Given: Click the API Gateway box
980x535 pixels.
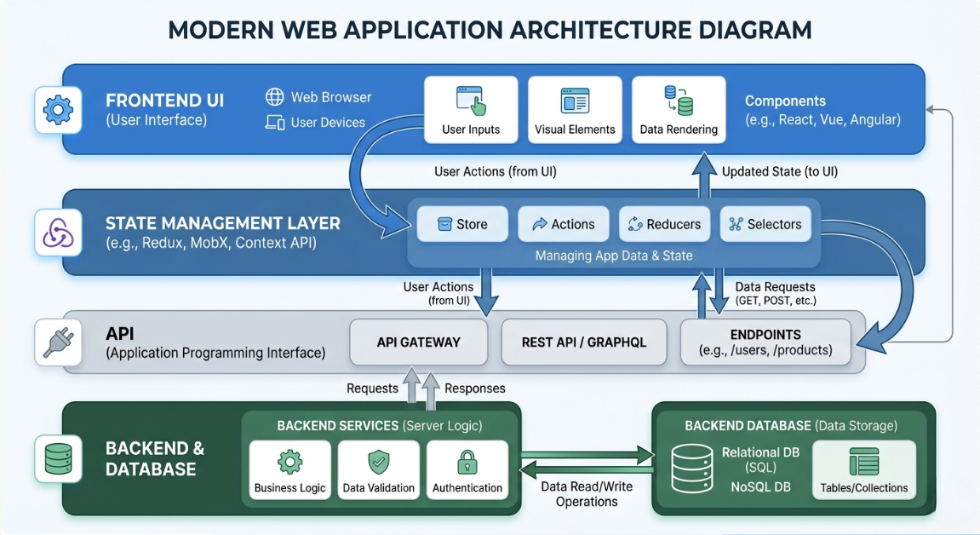Looking at the screenshot, I should 419,342.
